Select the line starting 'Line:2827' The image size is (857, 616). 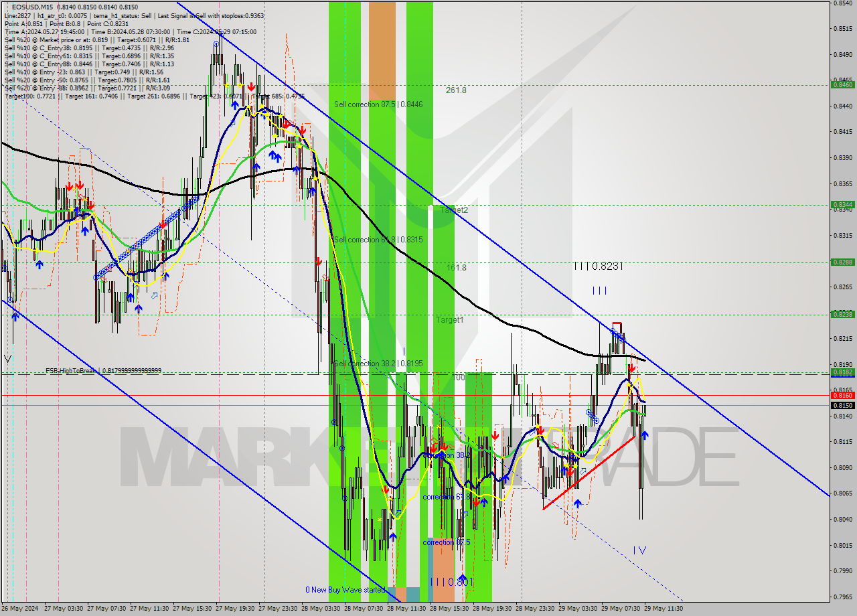click(x=134, y=15)
